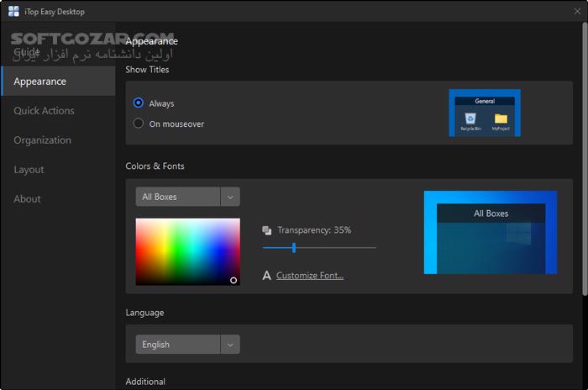Click the transparency layers icon
The image size is (588, 390).
click(x=266, y=230)
